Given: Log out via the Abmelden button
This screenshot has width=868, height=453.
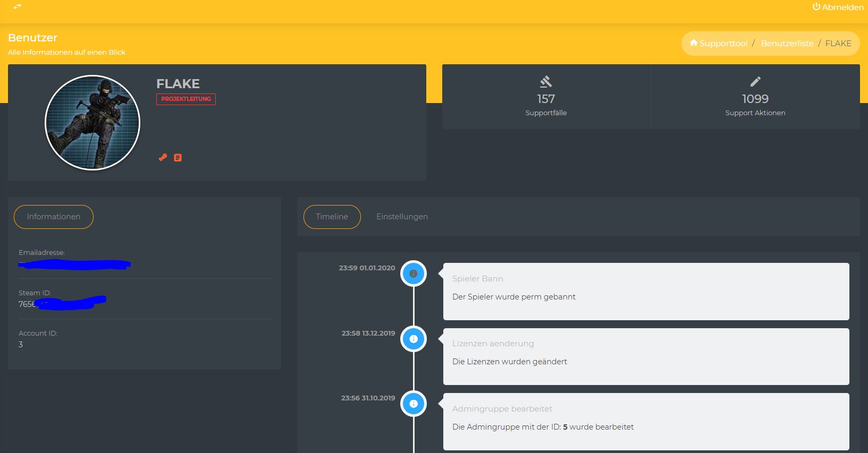Looking at the screenshot, I should point(838,7).
